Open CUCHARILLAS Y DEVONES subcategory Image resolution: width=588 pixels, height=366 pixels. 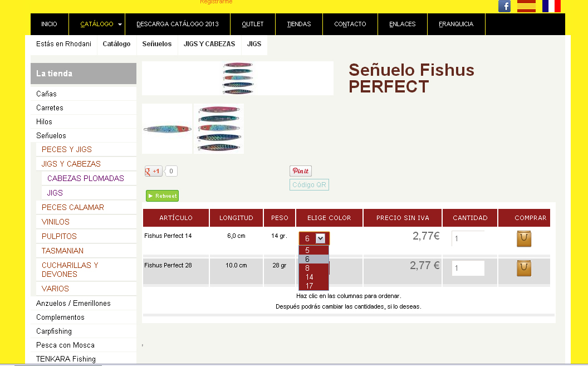click(86, 270)
